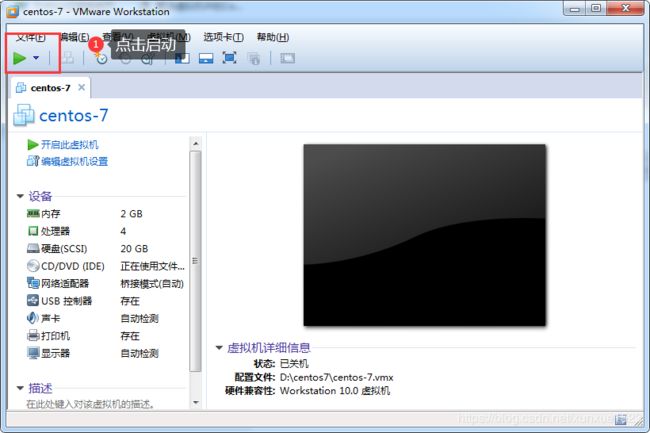The image size is (650, 433).
Task: Power on the VM with the green toolbar play icon
Action: 19,58
